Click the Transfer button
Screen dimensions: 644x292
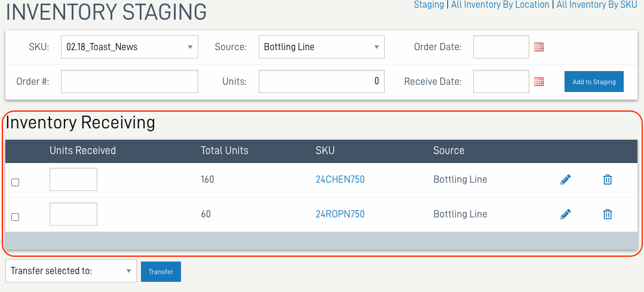coord(161,272)
